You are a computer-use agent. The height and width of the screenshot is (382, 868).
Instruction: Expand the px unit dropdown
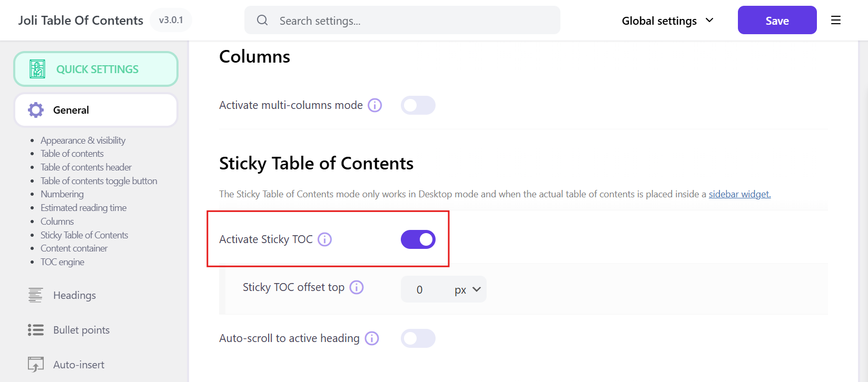tap(467, 289)
